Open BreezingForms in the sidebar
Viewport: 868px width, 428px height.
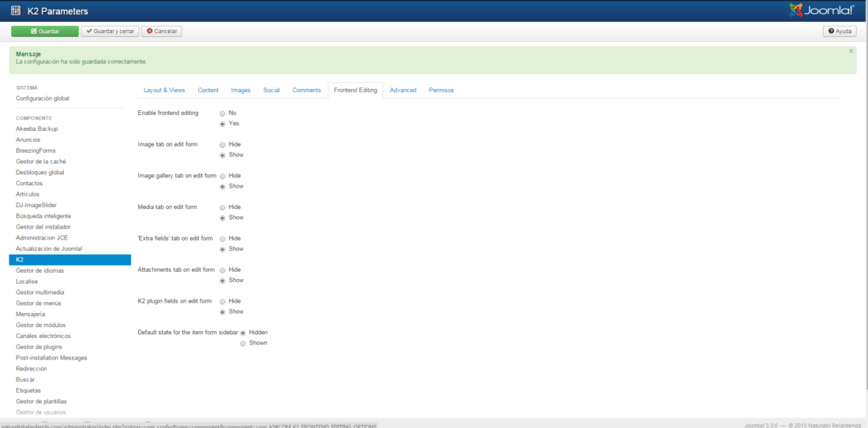pos(36,151)
